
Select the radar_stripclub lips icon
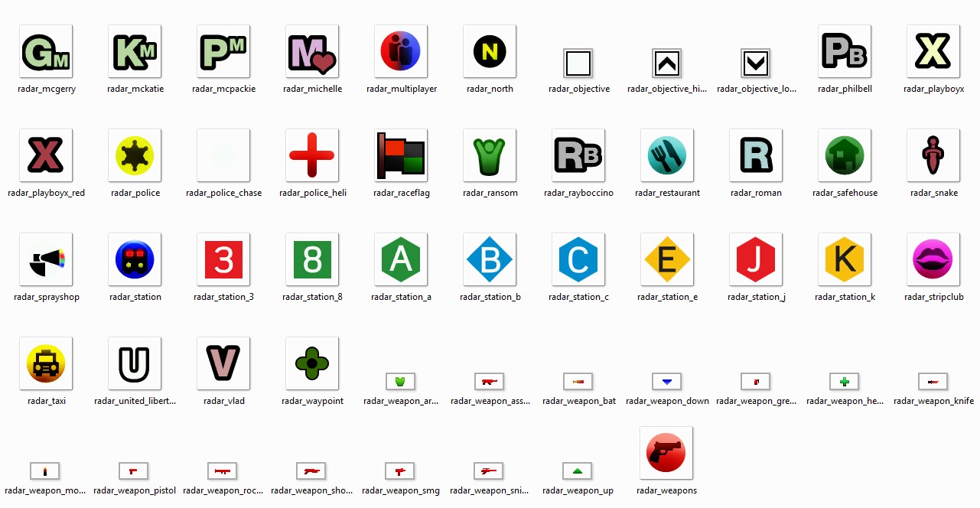pyautogui.click(x=933, y=259)
